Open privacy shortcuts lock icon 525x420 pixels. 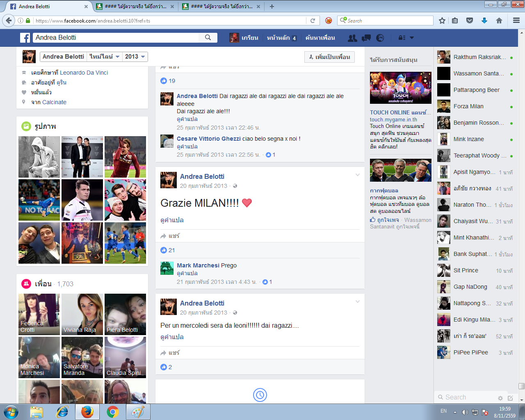point(402,38)
